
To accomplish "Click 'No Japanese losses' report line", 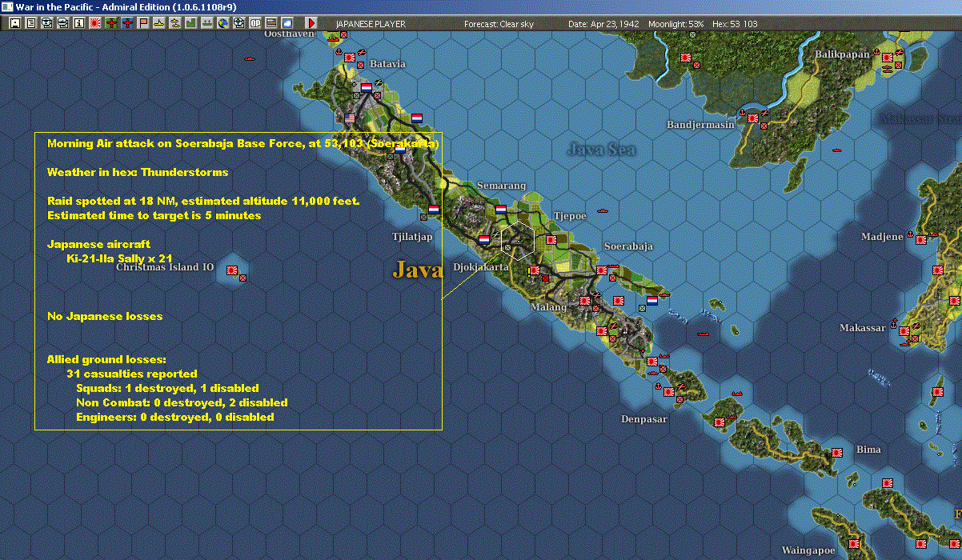I will pos(105,316).
